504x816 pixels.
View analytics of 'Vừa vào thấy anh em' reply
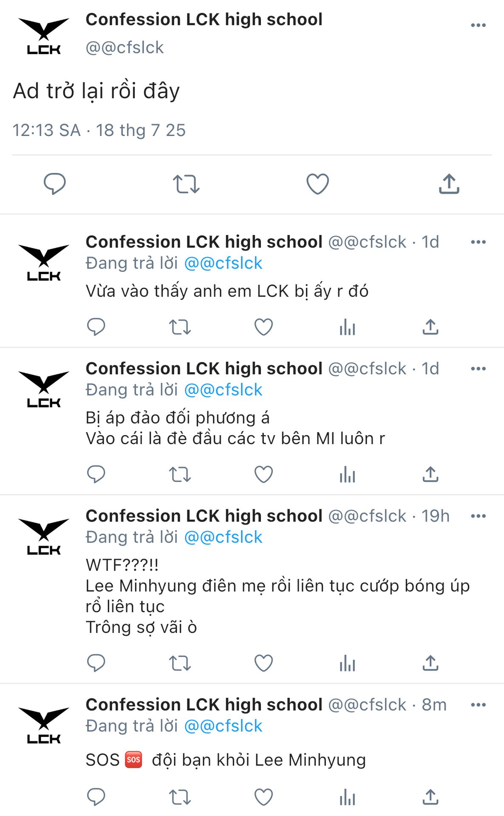click(x=347, y=327)
